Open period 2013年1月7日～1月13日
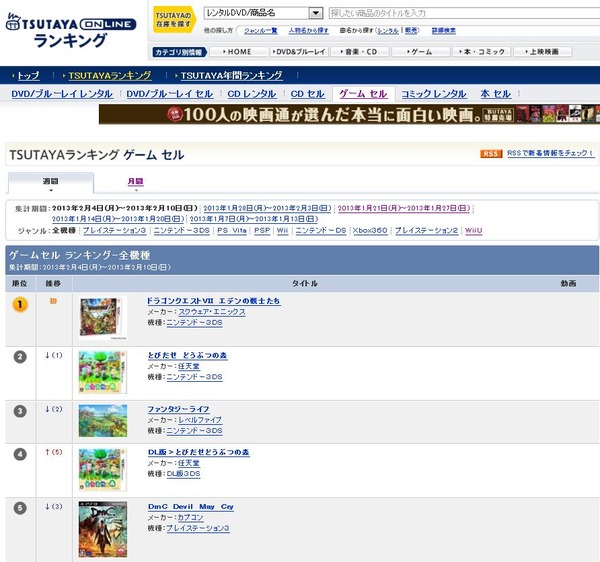This screenshot has width=600, height=562. (x=254, y=219)
